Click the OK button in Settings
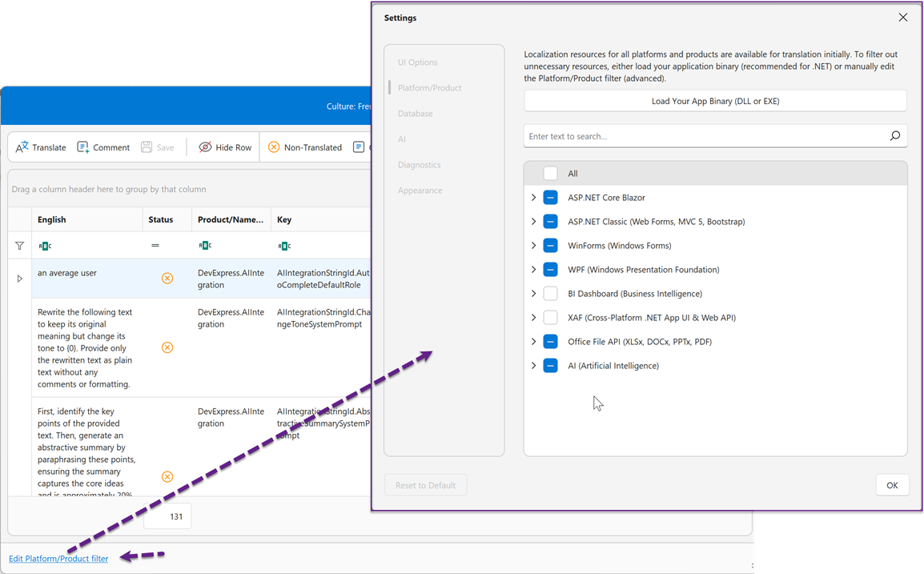The image size is (924, 574). 892,485
